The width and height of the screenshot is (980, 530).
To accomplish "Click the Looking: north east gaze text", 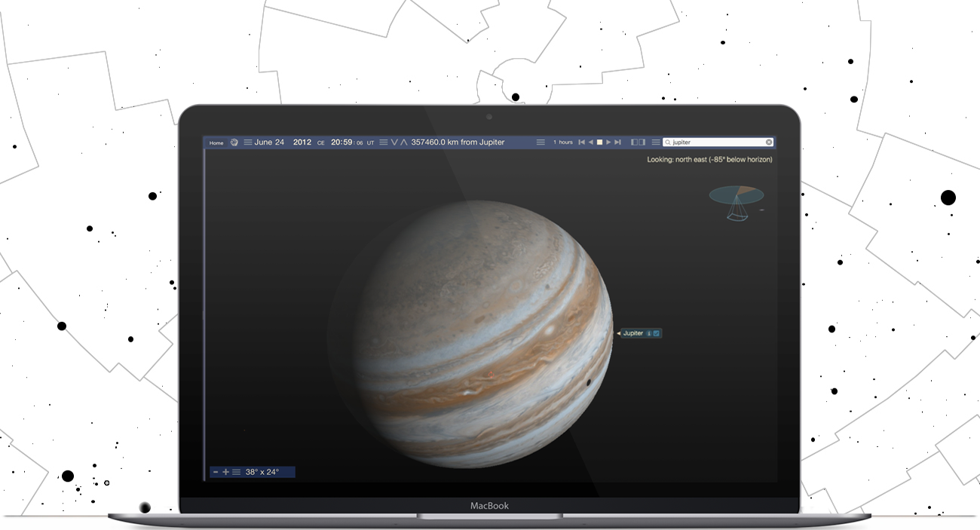I will coord(709,160).
